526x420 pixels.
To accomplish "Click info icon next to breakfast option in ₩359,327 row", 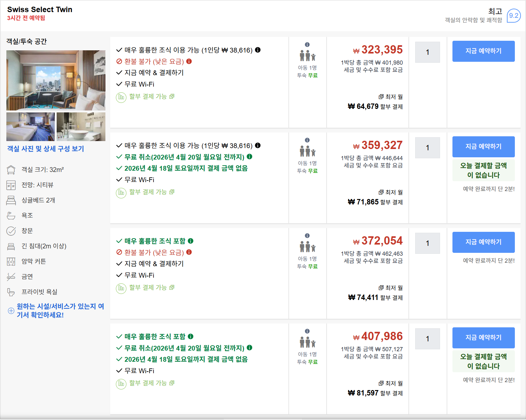I will (x=258, y=145).
